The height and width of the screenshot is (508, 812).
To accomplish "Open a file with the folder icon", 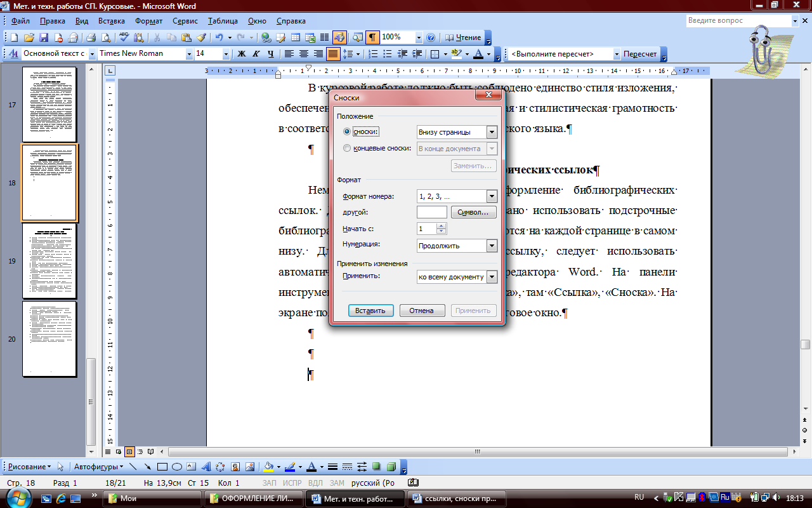I will click(x=30, y=37).
